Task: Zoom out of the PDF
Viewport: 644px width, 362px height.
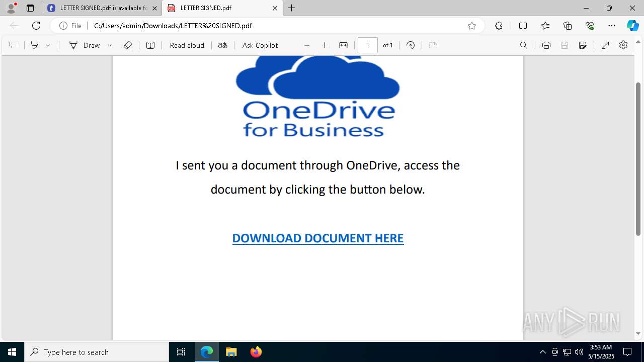Action: click(x=307, y=45)
